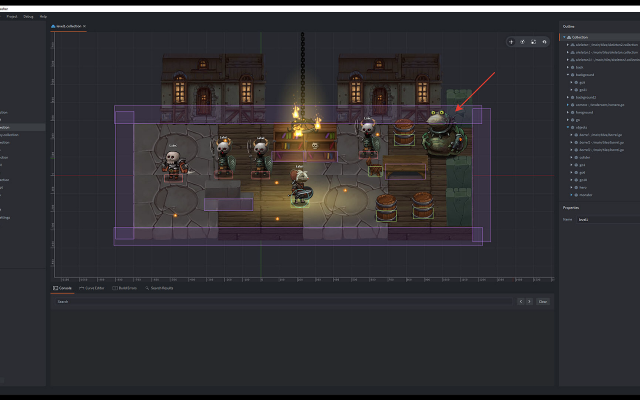The width and height of the screenshot is (640, 400).
Task: Switch to the Build Errors tab
Action: coord(125,288)
